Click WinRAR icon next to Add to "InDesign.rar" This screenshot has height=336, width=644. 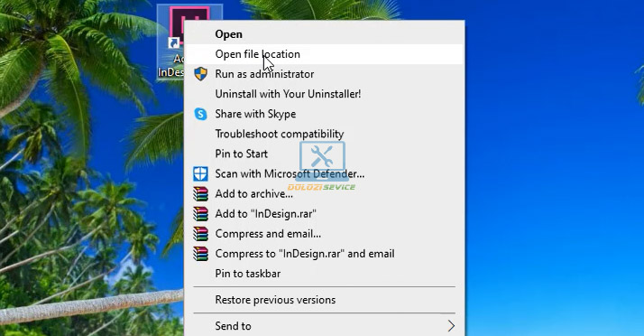200,214
